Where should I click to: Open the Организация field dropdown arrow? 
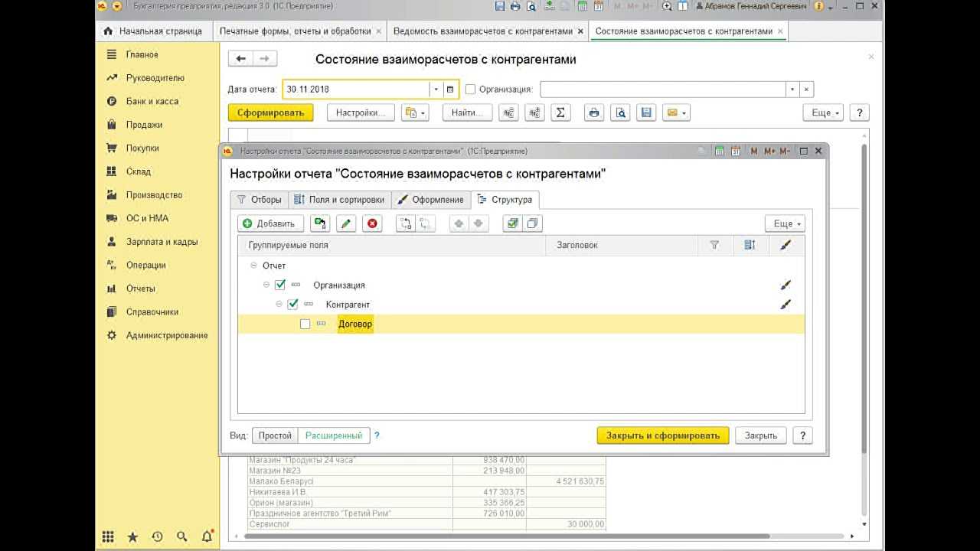point(792,89)
